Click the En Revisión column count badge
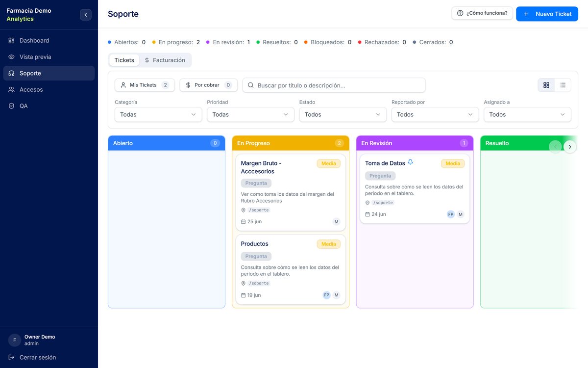Image resolution: width=588 pixels, height=368 pixels. (x=464, y=143)
